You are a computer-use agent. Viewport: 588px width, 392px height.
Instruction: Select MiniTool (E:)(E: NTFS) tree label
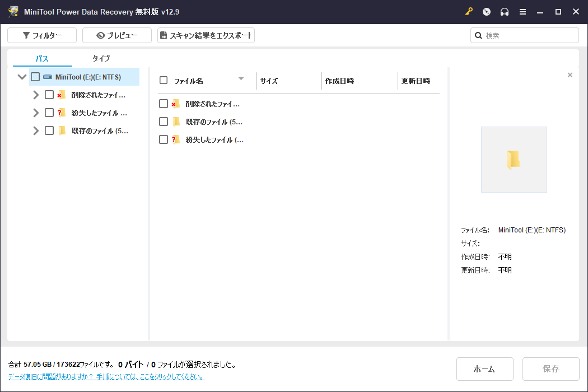pos(88,77)
